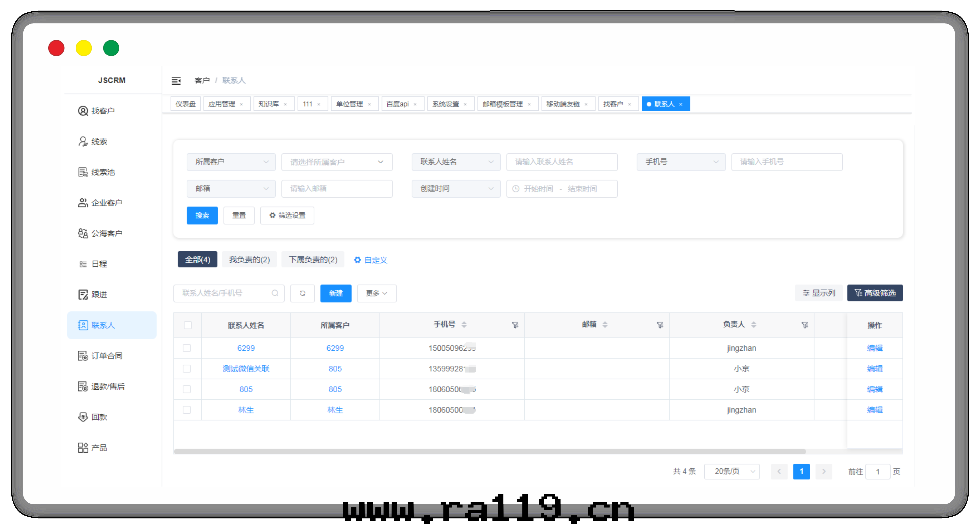980x529 pixels.
Task: Click magnifier icon in contact search field
Action: point(275,293)
